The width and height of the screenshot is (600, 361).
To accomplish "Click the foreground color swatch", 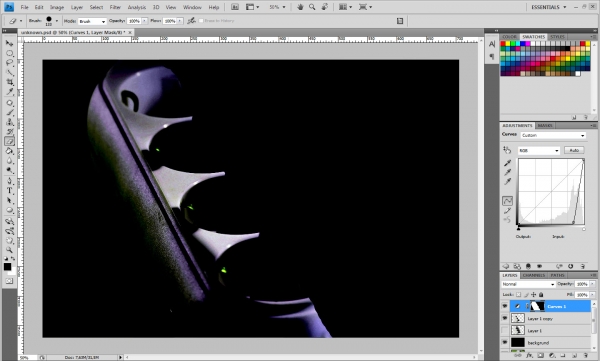I will [7, 266].
